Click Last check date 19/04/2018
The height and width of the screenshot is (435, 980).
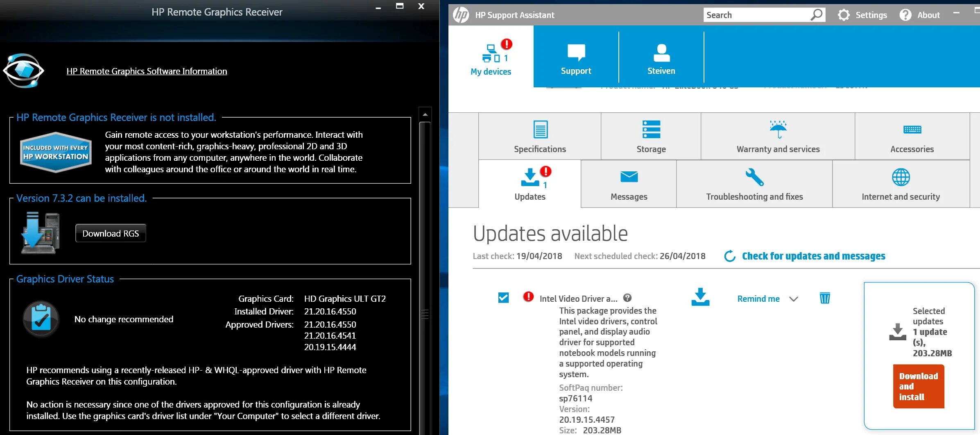coord(539,256)
